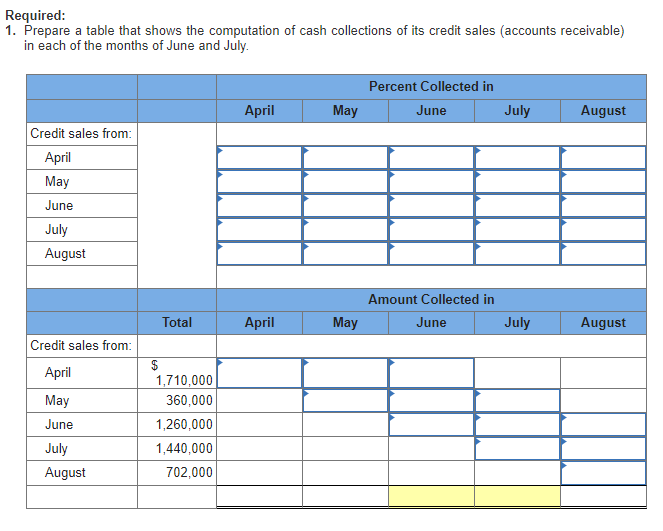Select amount cell for June sales collected in August

(x=603, y=425)
